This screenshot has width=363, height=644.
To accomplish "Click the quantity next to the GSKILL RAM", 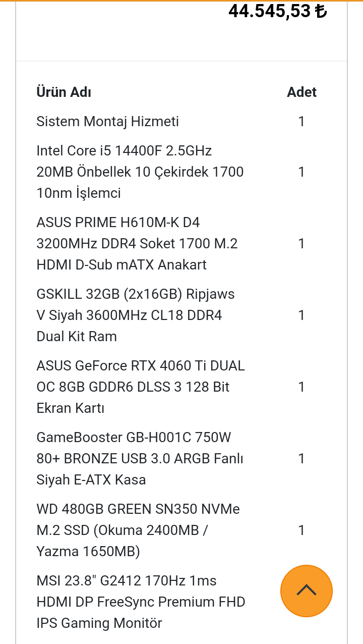I will click(x=301, y=315).
